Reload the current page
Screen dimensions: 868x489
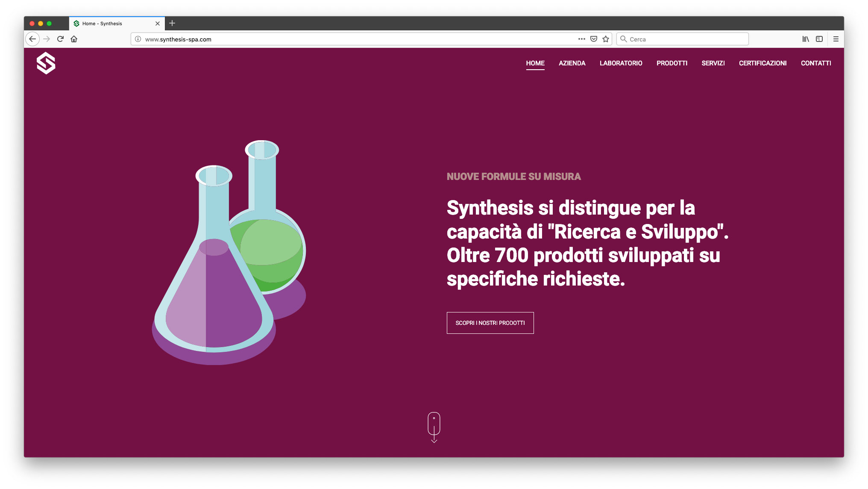pyautogui.click(x=60, y=39)
